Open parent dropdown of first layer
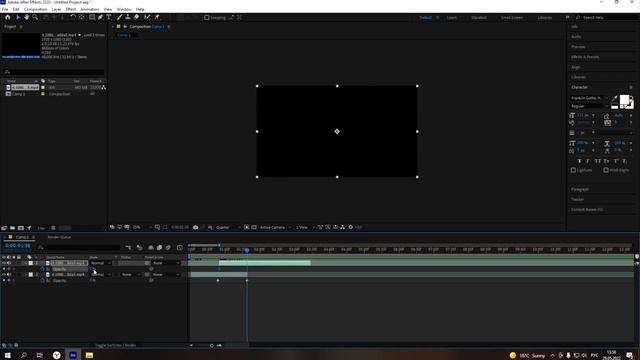Screen dimensions: 640x360 [166, 263]
